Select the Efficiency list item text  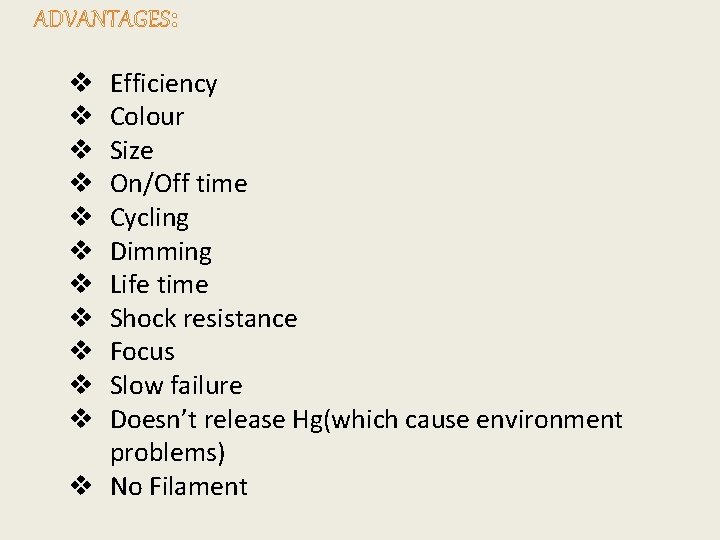coord(163,84)
